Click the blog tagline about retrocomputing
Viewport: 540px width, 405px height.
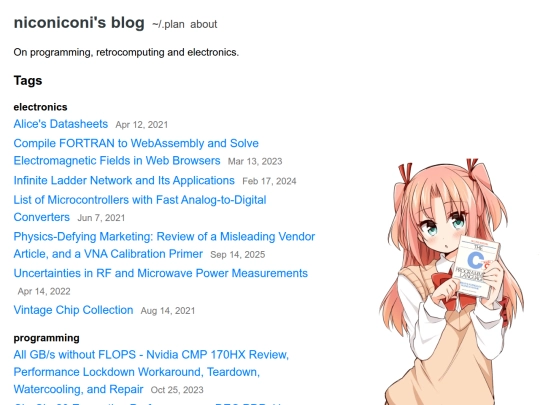tap(126, 52)
